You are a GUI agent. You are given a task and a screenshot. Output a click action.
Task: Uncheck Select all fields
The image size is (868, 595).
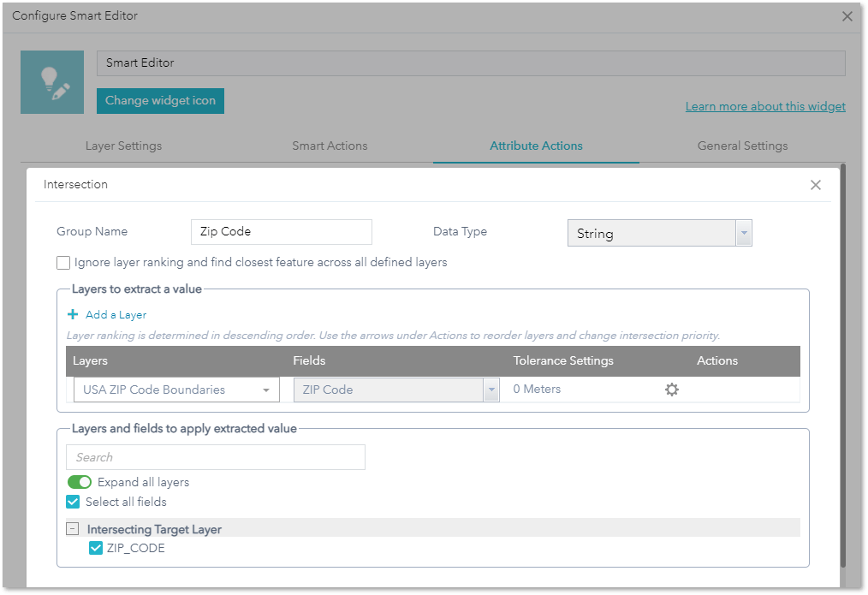click(x=72, y=502)
